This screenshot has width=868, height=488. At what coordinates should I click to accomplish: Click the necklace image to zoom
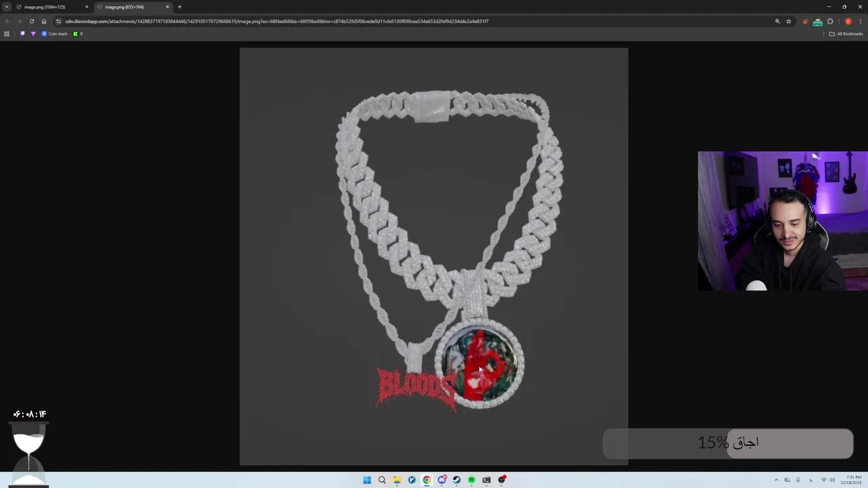pyautogui.click(x=434, y=256)
